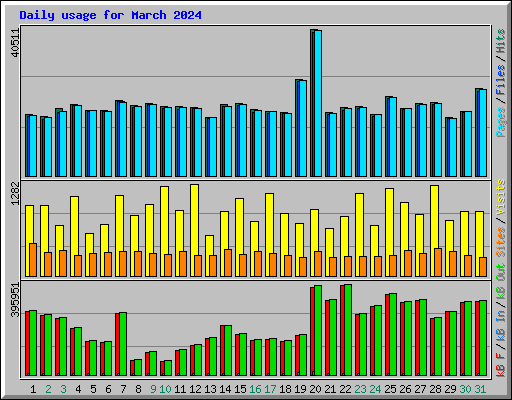Click day label 1 on the x-axis
Screen dimensions: 512x400
33,389
